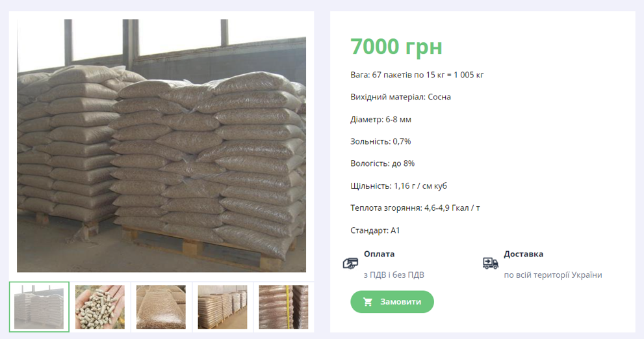Viewport: 644px width, 339px height.
Task: Select the thumbnail of pallets in warehouse
Action: (x=223, y=307)
